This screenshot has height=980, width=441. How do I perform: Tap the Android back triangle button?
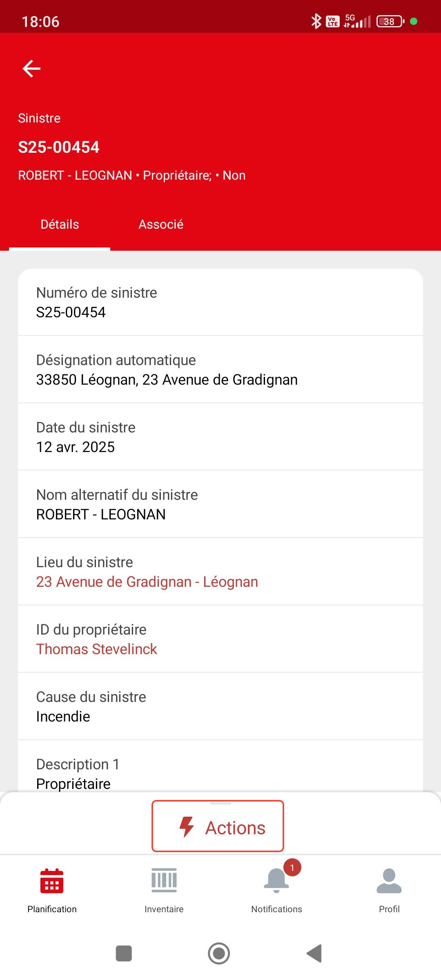pos(314,953)
